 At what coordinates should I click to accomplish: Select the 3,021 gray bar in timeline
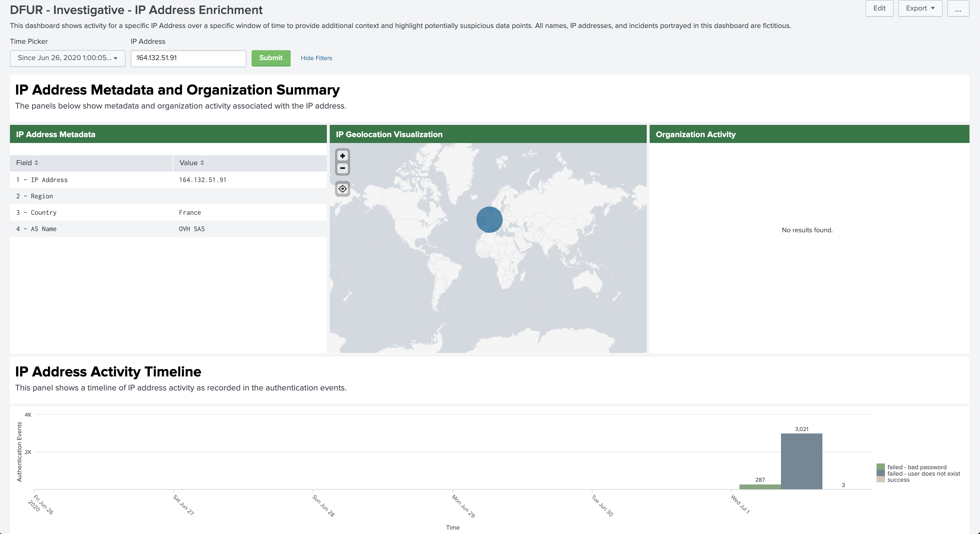(802, 461)
